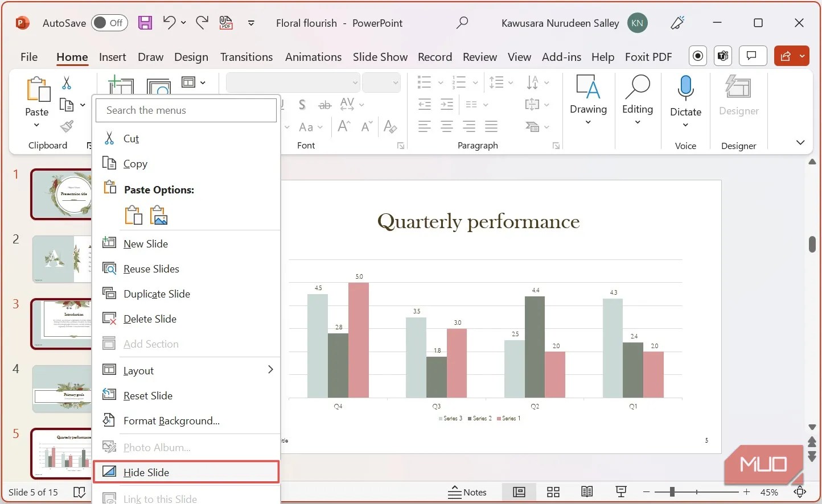This screenshot has height=504, width=822.
Task: Open the Comments panel
Action: [753, 56]
